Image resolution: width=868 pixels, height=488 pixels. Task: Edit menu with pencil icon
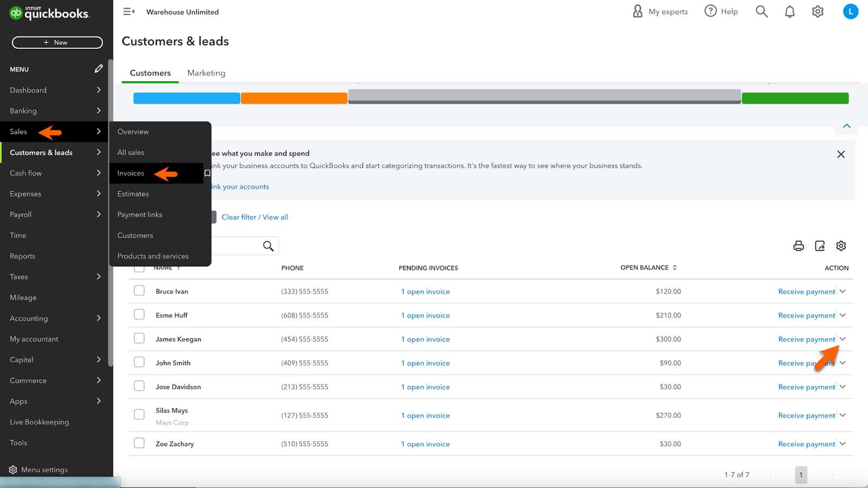point(99,68)
